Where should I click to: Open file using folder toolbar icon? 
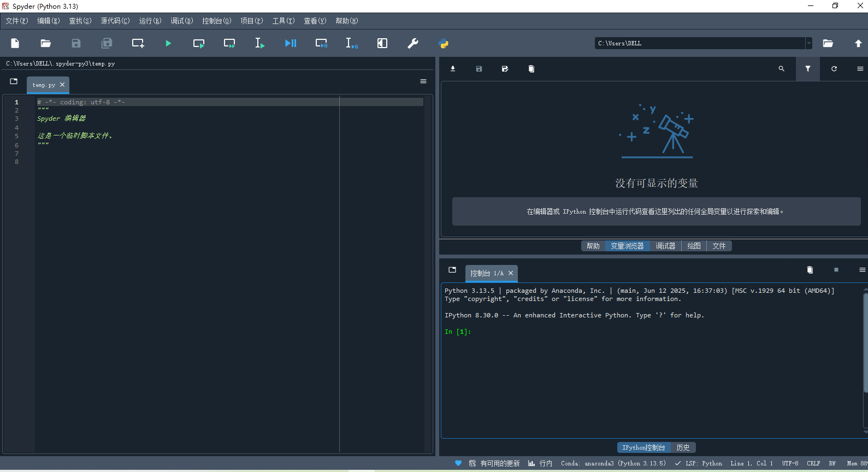pyautogui.click(x=46, y=43)
